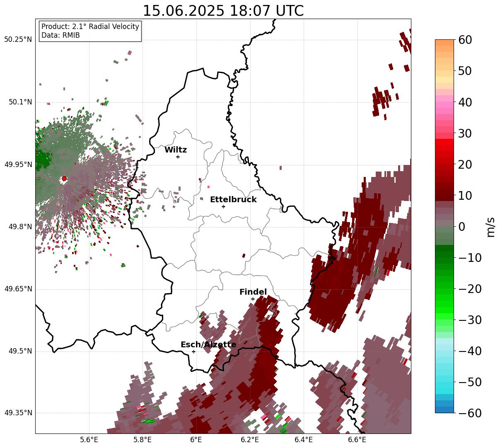500x448 pixels.
Task: Click the 49.35°N latitude label
Action: tap(18, 413)
